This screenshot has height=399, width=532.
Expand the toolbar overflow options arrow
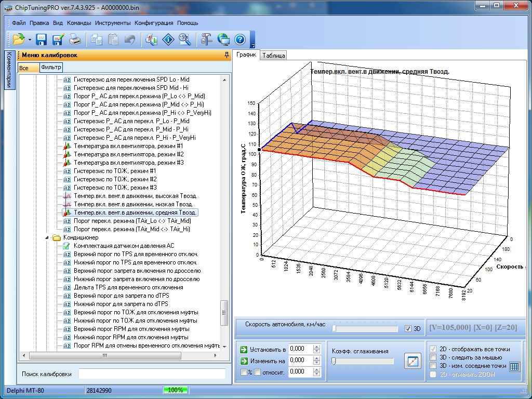click(x=253, y=44)
